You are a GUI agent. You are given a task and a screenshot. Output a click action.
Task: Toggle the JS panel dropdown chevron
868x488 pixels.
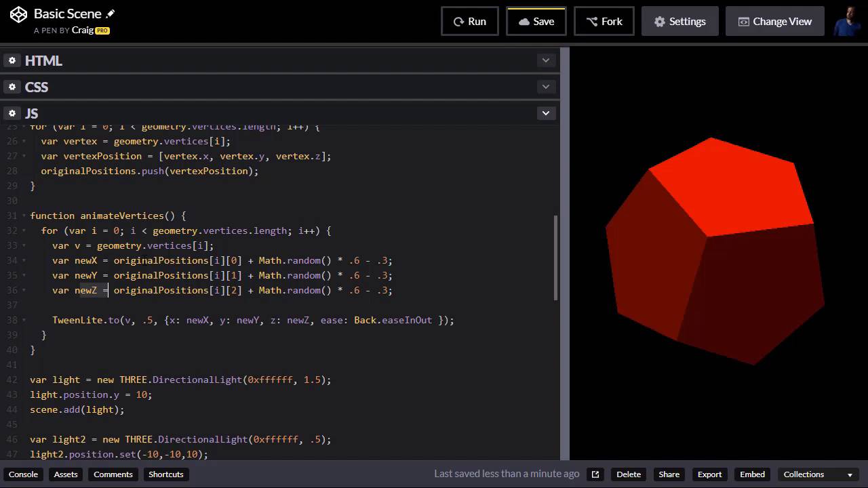(545, 113)
